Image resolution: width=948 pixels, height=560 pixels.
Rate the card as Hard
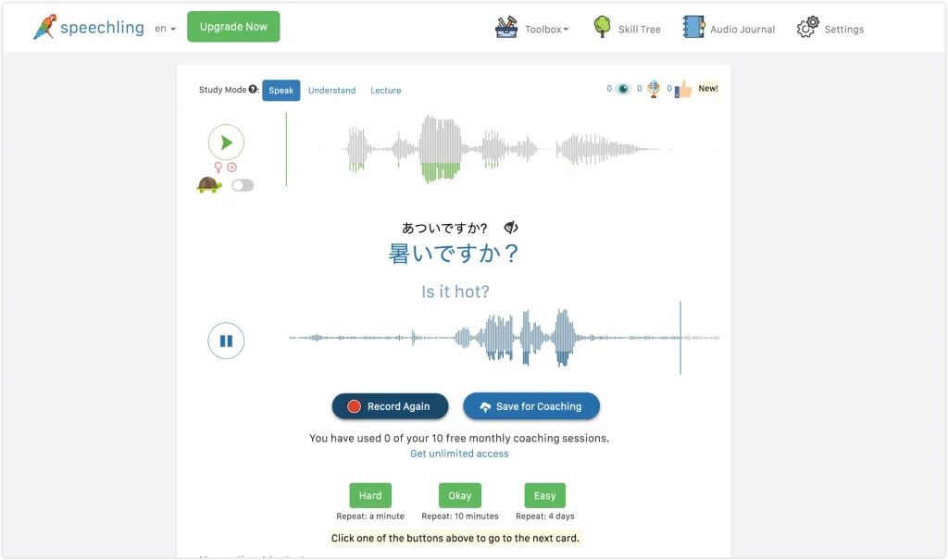click(x=370, y=495)
